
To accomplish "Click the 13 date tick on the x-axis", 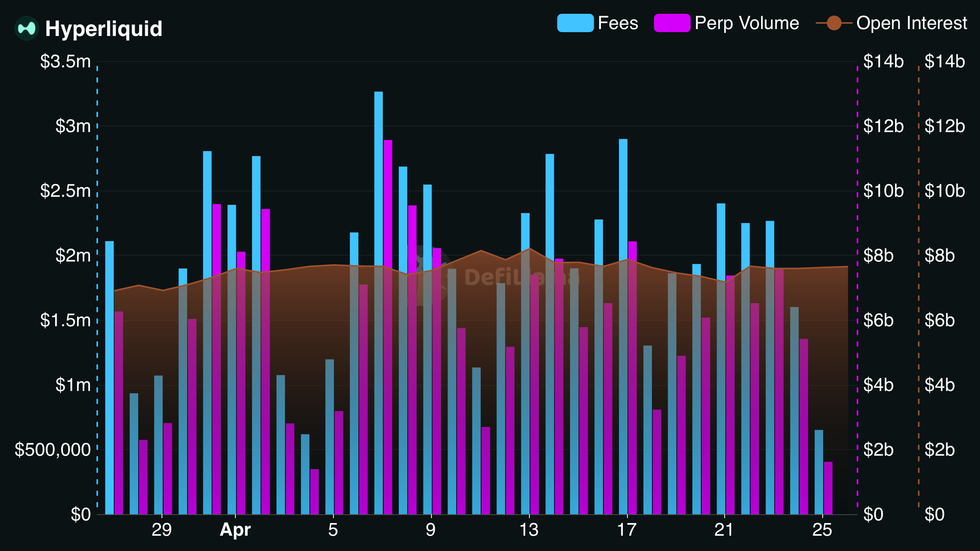I will (529, 530).
